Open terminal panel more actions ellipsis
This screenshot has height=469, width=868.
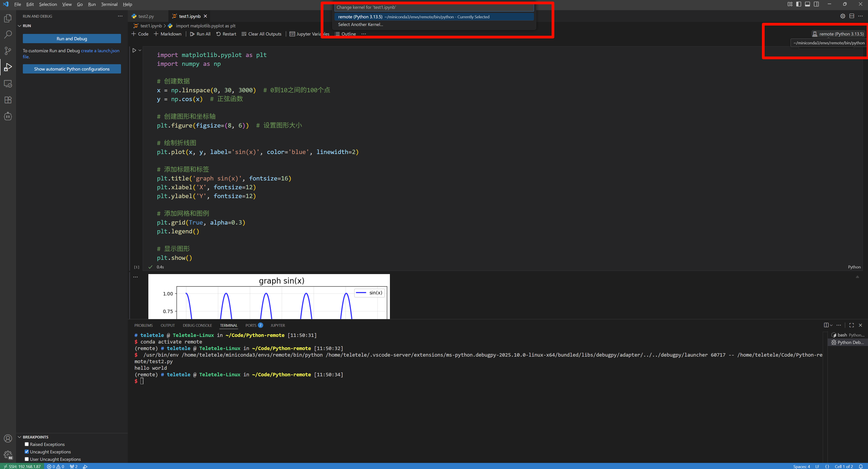[x=839, y=325]
